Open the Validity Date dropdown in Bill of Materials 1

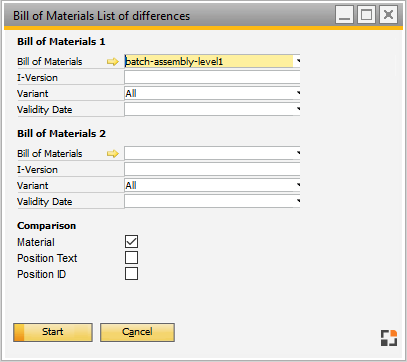pos(297,109)
